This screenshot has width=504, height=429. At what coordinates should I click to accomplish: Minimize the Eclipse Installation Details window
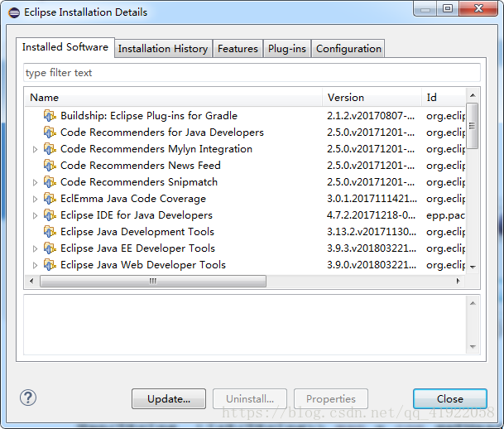[x=425, y=8]
